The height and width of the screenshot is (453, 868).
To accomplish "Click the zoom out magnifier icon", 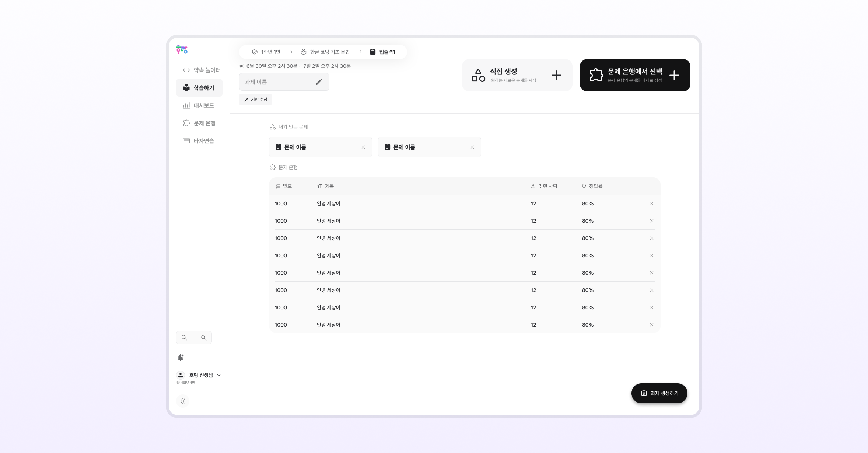I will click(x=184, y=338).
